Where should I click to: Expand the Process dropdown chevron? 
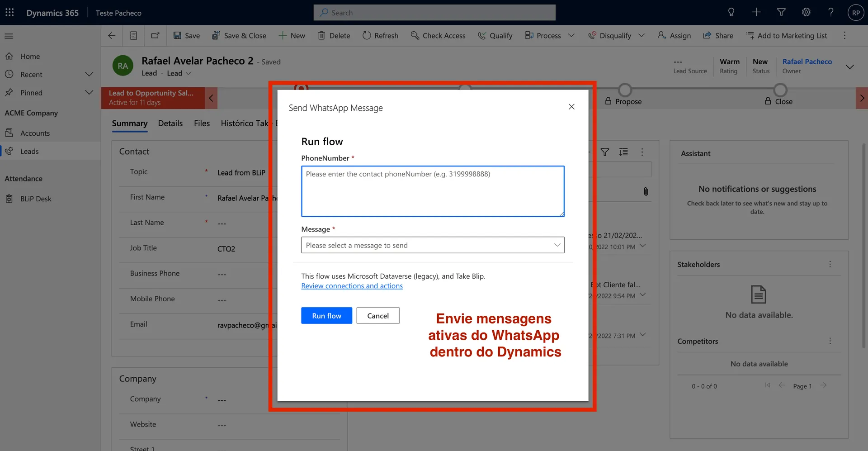(571, 36)
